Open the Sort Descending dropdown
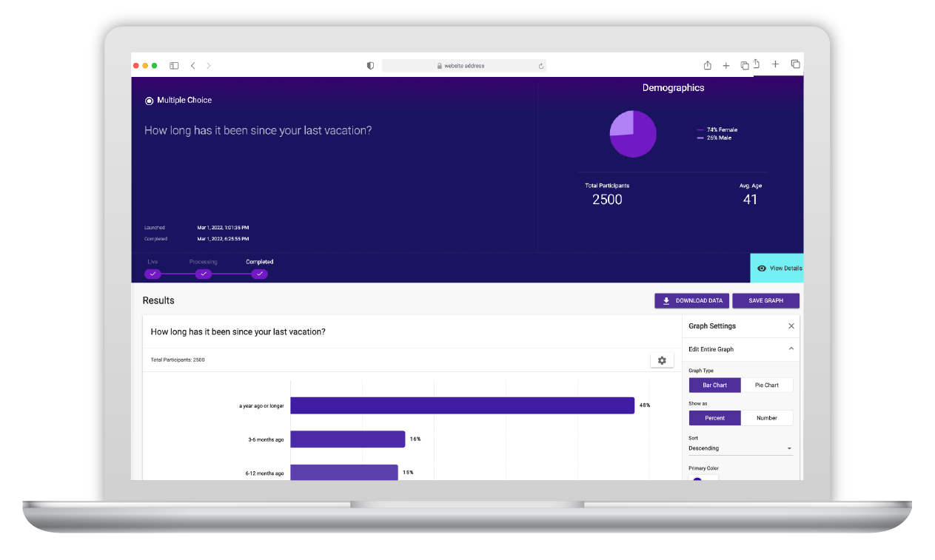 tap(740, 448)
